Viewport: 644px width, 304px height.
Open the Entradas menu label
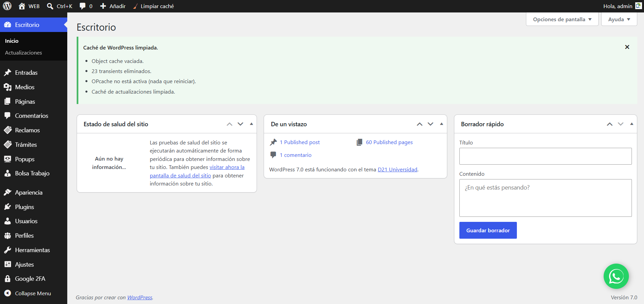[26, 73]
